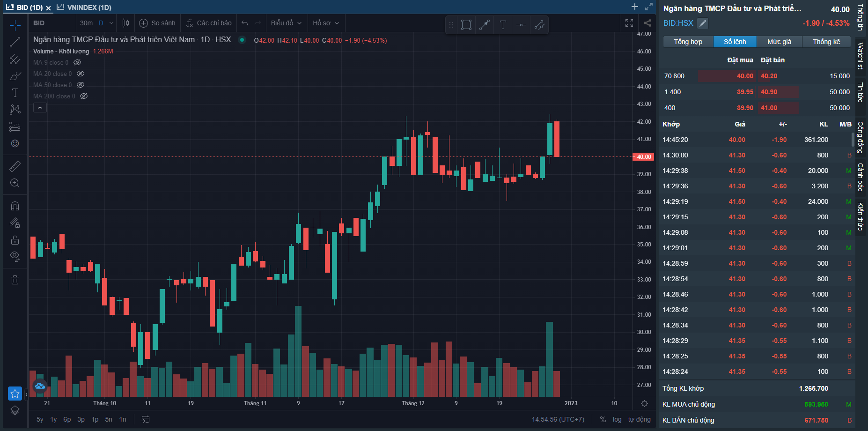Open the VNINDEX (1D) chart tab
The image size is (868, 431).
click(x=84, y=7)
